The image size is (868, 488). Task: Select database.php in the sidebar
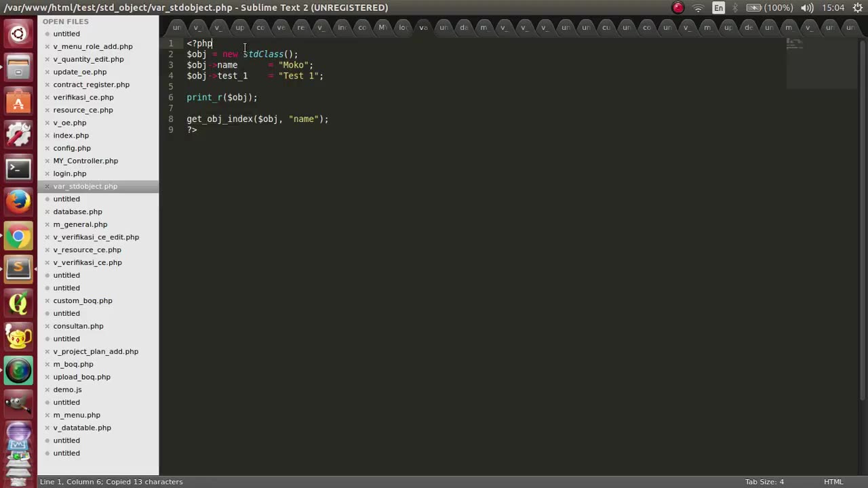pyautogui.click(x=78, y=212)
